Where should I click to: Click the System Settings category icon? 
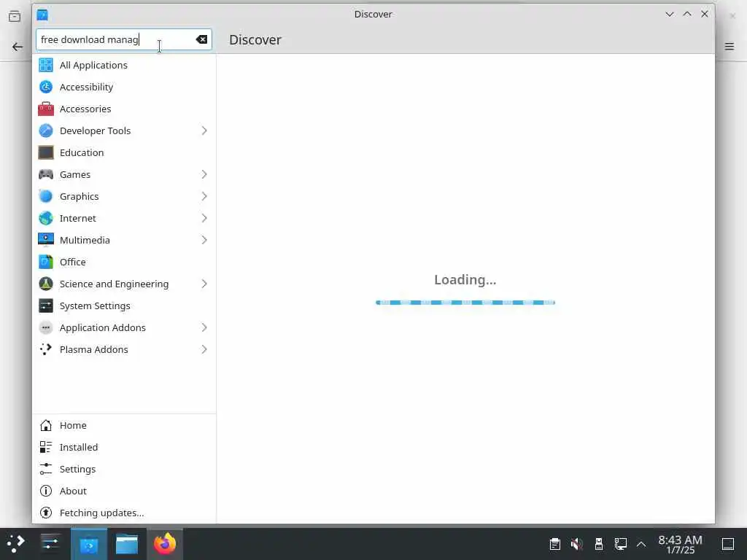46,306
